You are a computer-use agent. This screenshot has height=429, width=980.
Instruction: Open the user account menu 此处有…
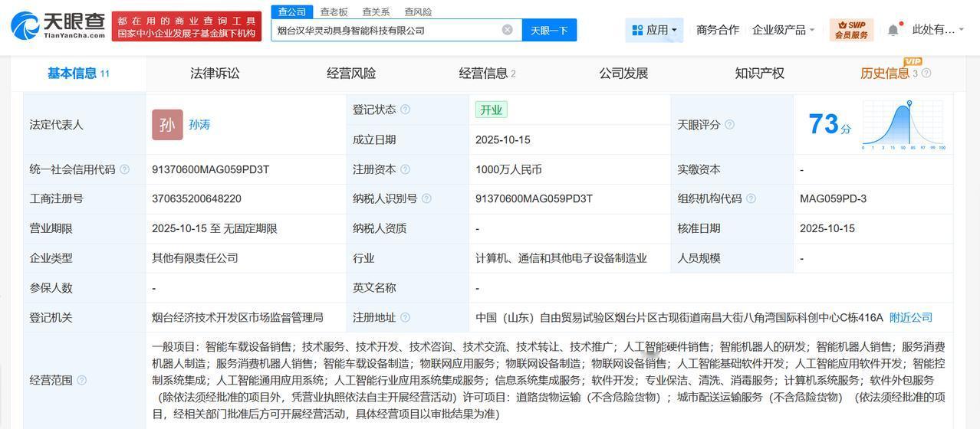tap(938, 30)
